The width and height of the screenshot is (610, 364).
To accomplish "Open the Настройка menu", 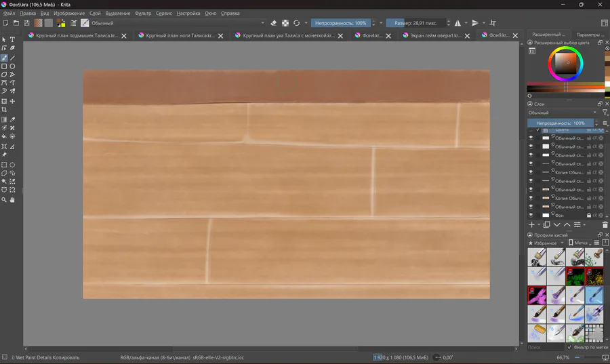I will 188,14.
